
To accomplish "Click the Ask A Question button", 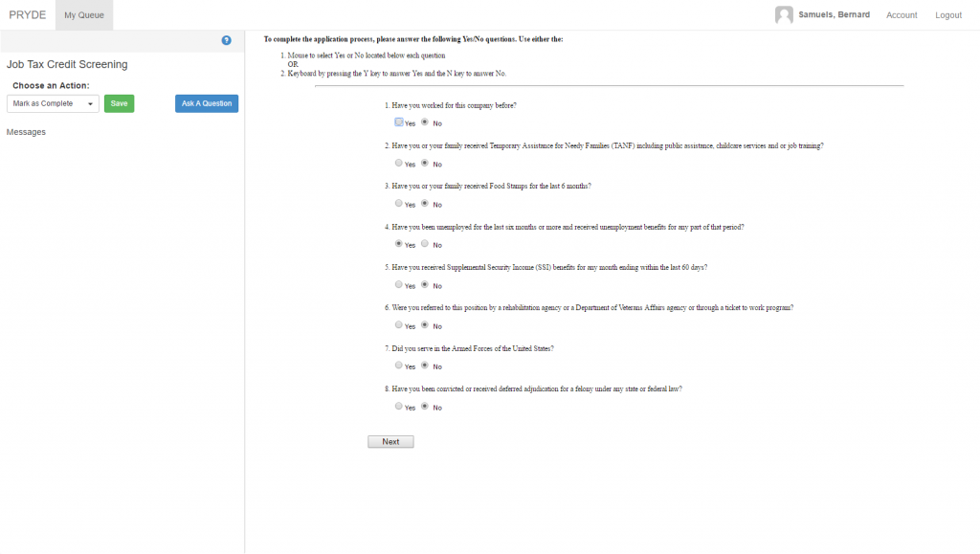I will [x=207, y=103].
